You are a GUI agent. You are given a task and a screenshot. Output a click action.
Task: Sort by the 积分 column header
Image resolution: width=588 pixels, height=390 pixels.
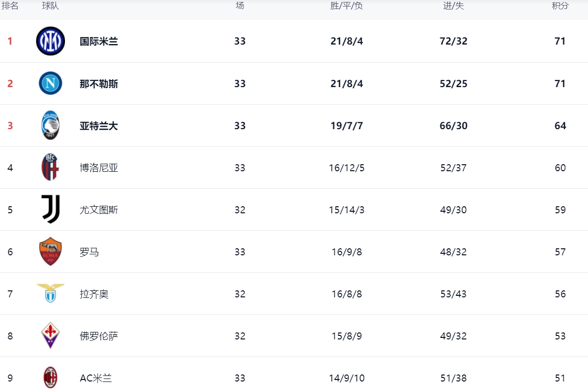pos(560,6)
